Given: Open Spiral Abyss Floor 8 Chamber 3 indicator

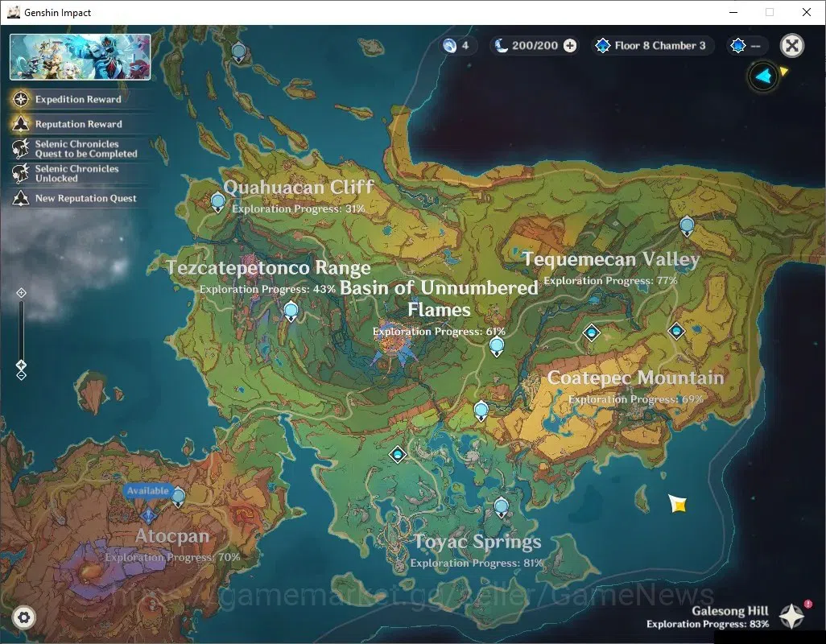Looking at the screenshot, I should (651, 45).
